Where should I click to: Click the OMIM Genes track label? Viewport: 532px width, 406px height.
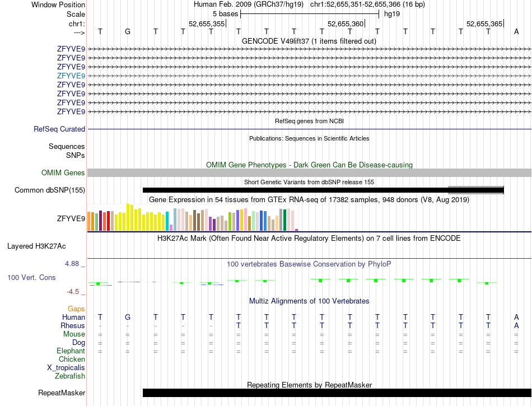click(x=63, y=173)
